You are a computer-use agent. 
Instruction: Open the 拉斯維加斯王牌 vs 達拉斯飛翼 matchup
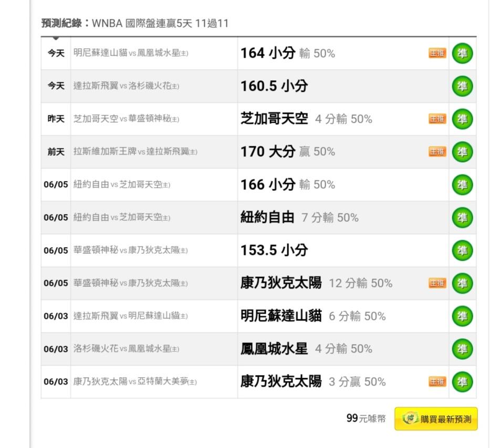pos(135,152)
